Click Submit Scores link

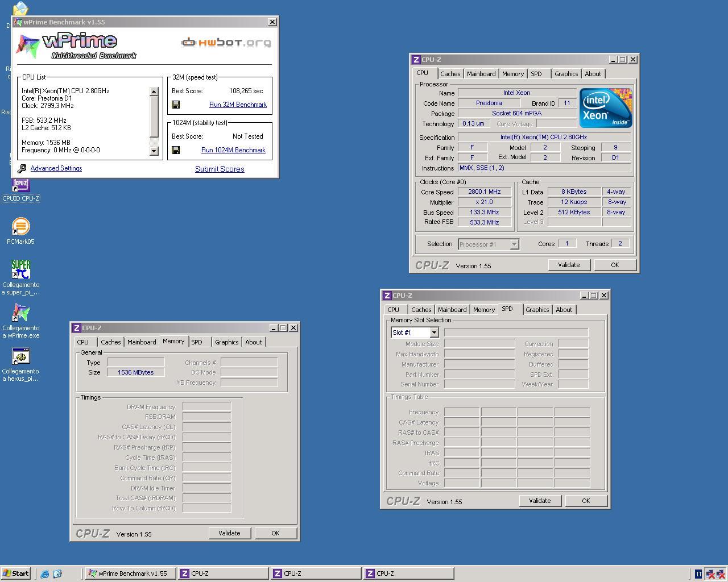click(x=220, y=169)
